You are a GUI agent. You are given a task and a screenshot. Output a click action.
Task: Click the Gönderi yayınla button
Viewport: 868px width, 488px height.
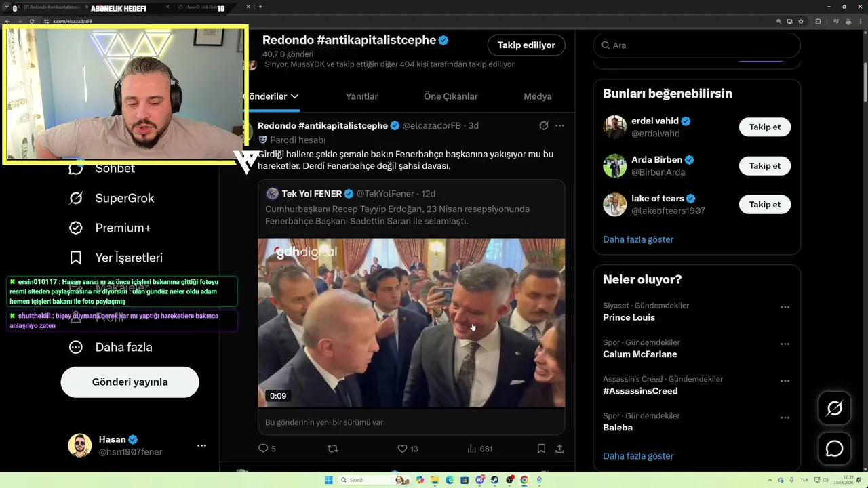130,382
